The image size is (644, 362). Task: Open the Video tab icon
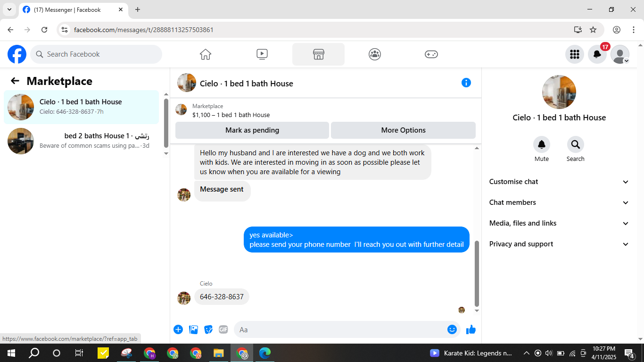pyautogui.click(x=262, y=54)
